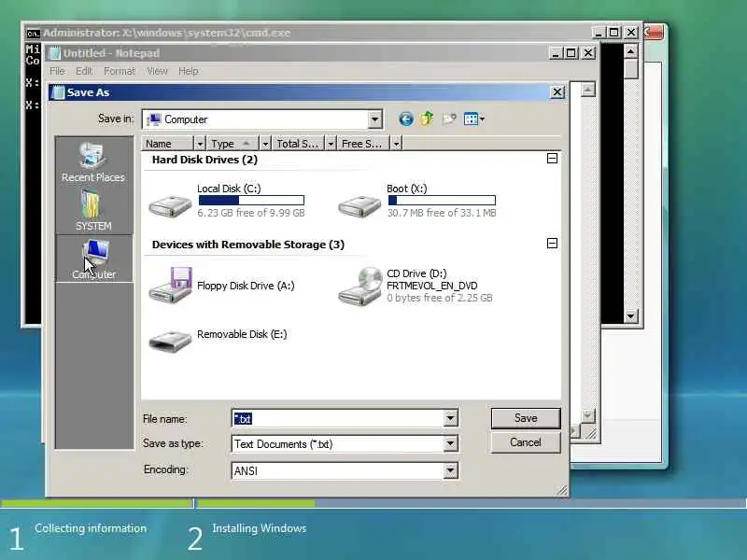The width and height of the screenshot is (747, 560).
Task: Sort by the Type column header
Action: pos(233,144)
